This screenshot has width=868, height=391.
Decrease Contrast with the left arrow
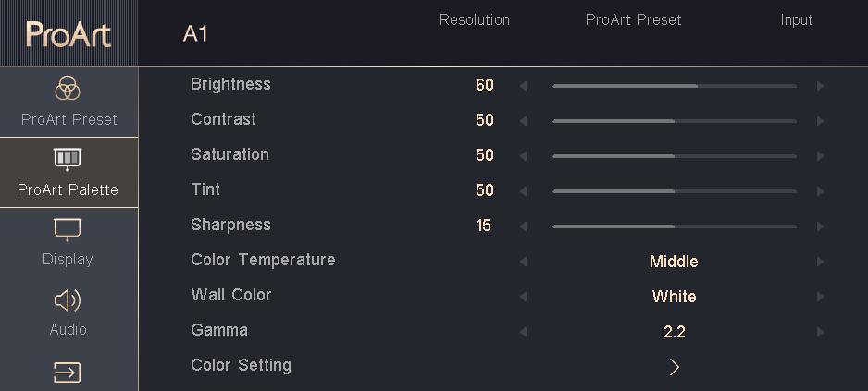click(x=523, y=121)
